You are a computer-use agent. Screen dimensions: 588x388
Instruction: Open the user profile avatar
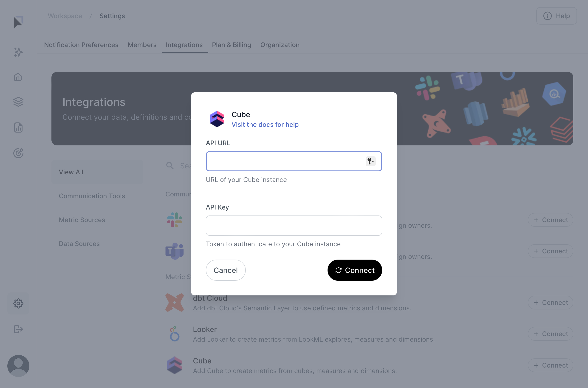[18, 366]
